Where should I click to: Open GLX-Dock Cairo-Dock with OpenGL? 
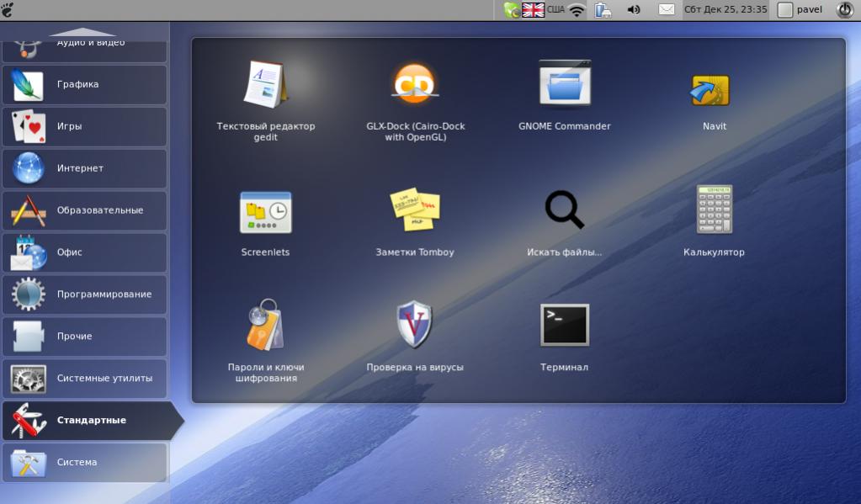(x=415, y=85)
